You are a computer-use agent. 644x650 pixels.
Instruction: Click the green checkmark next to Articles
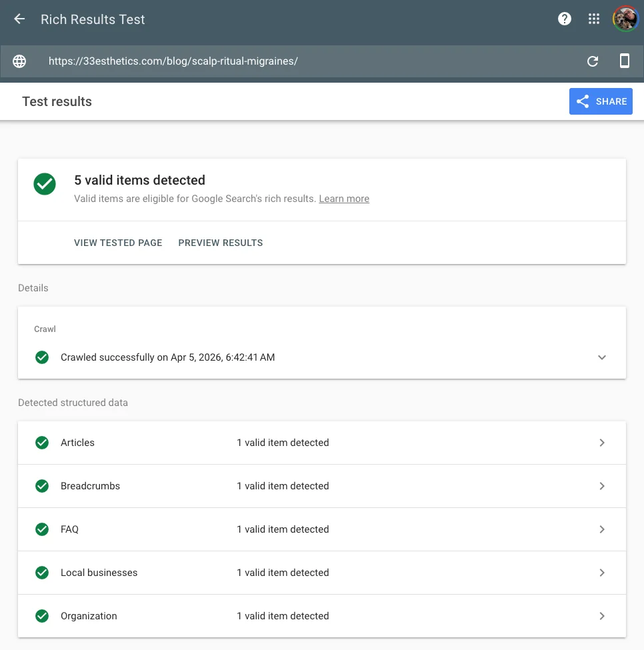(x=42, y=442)
